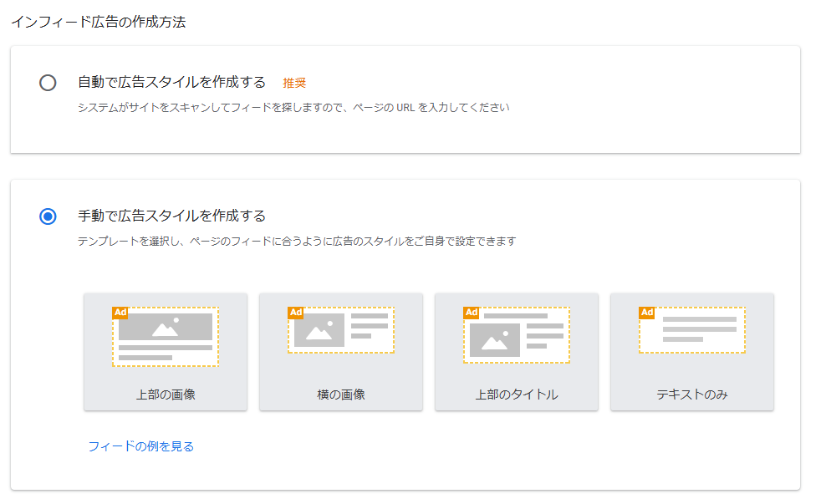Open the フィードの例を見る link
This screenshot has width=826, height=504.
pyautogui.click(x=141, y=446)
